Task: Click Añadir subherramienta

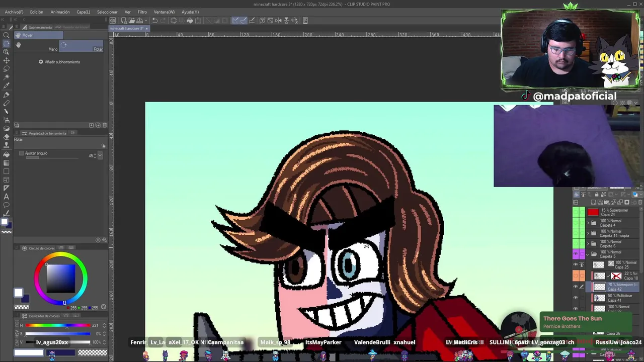Action: [x=59, y=62]
